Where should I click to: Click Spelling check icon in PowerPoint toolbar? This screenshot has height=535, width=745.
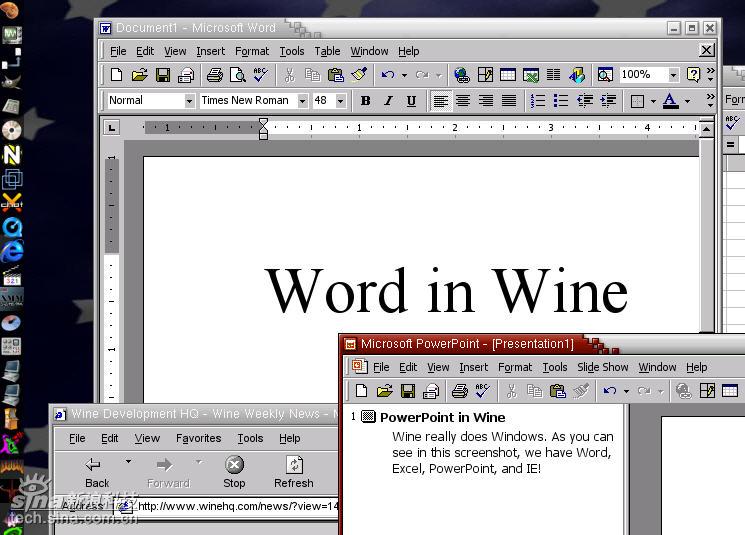tap(482, 391)
